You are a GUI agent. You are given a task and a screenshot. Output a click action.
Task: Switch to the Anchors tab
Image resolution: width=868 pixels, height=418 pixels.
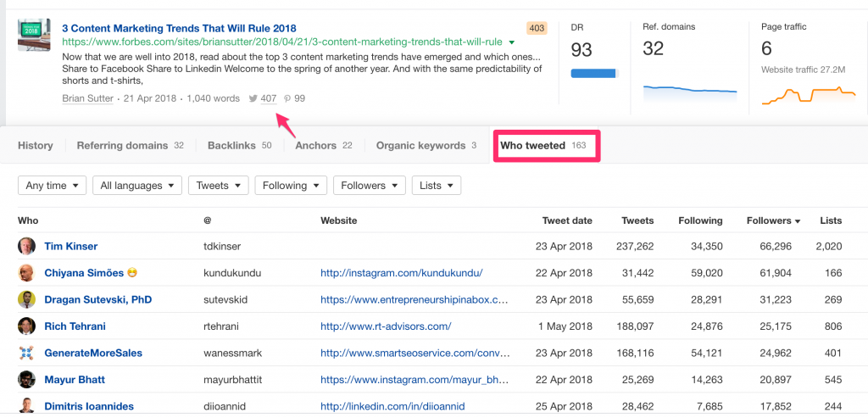324,146
